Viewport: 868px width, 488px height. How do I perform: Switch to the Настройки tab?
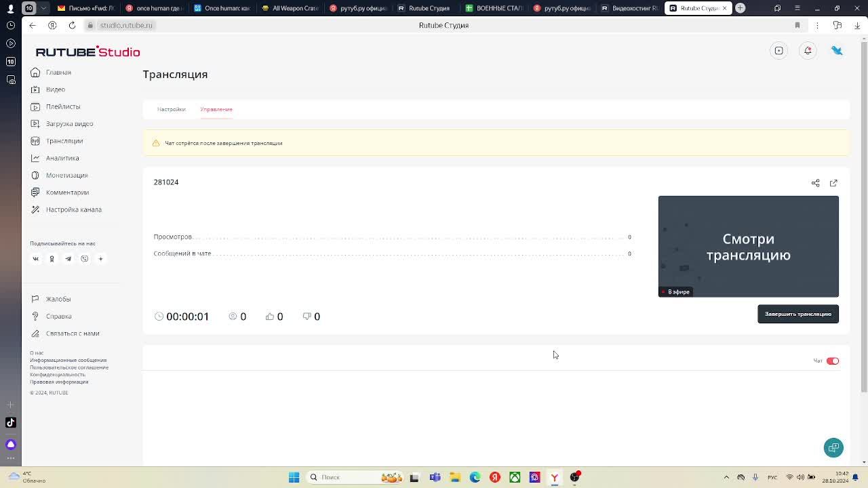171,109
